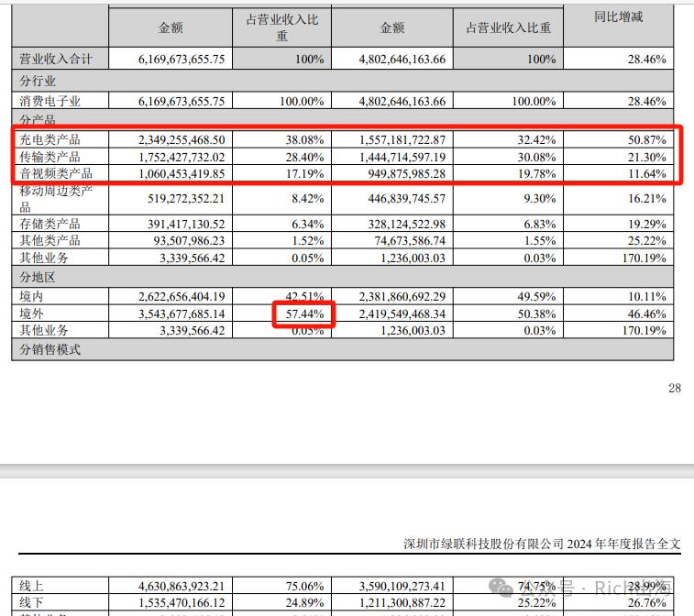
Task: Select the 57.44% overseas revenue share cell
Action: pos(304,313)
